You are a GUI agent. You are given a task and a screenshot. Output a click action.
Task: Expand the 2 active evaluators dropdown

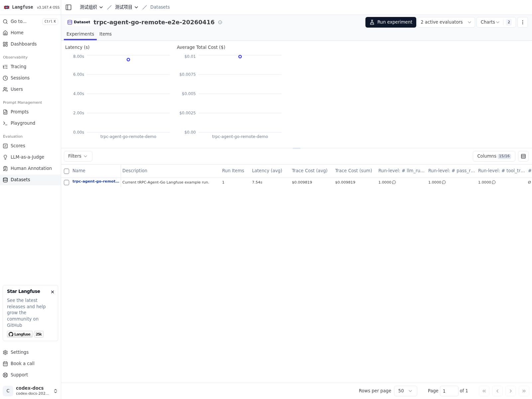pyautogui.click(x=446, y=22)
